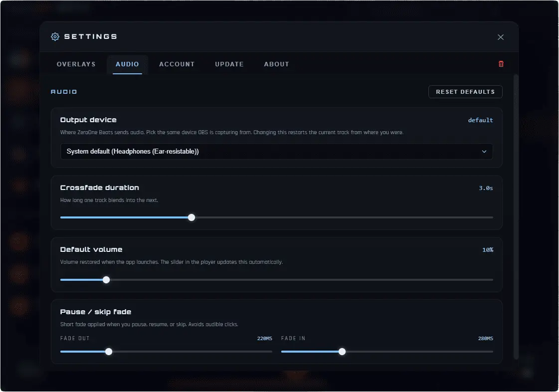Click the output device dropdown chevron

[484, 151]
